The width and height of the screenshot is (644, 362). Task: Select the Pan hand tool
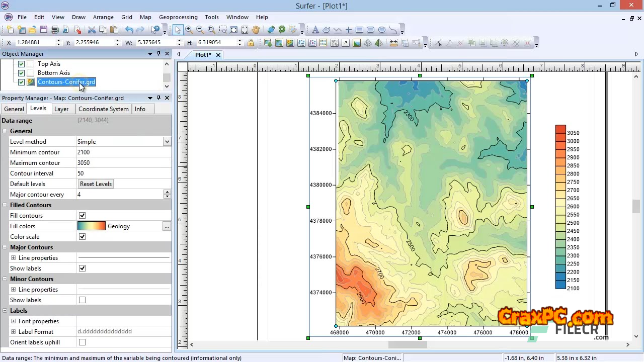pyautogui.click(x=256, y=30)
